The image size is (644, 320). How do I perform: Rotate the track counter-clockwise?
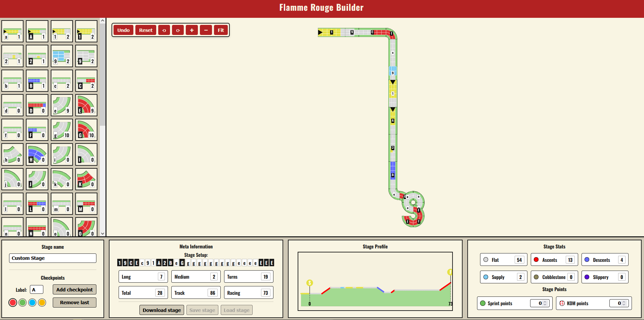pos(164,30)
